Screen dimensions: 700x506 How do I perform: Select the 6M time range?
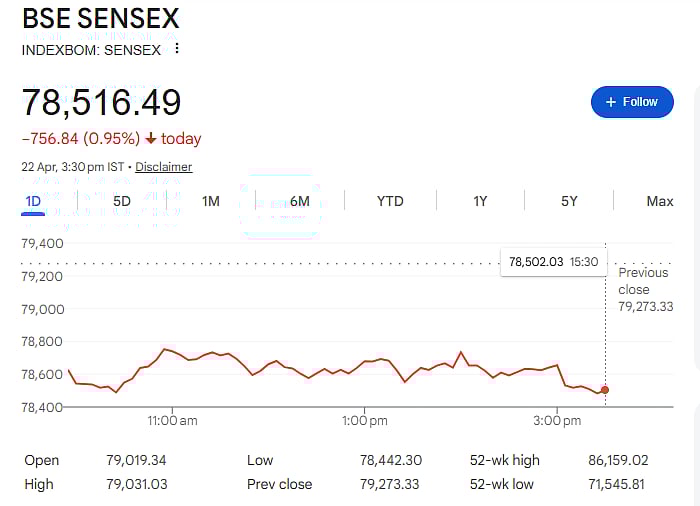[299, 201]
